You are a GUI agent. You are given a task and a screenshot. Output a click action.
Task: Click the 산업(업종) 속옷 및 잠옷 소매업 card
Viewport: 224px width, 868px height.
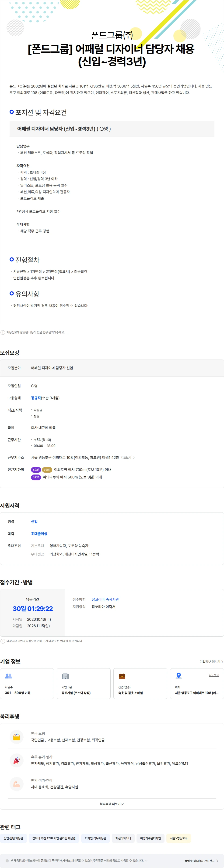(140, 683)
